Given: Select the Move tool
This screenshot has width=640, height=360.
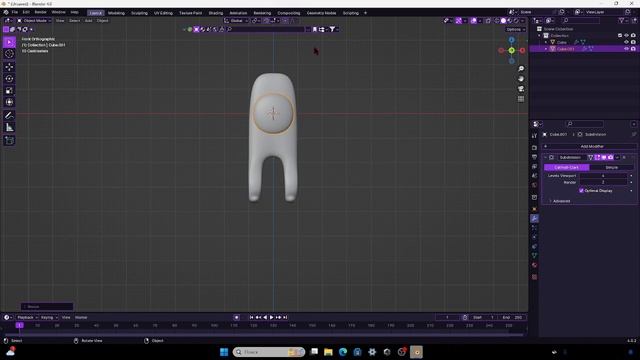Looking at the screenshot, I should coord(9,67).
